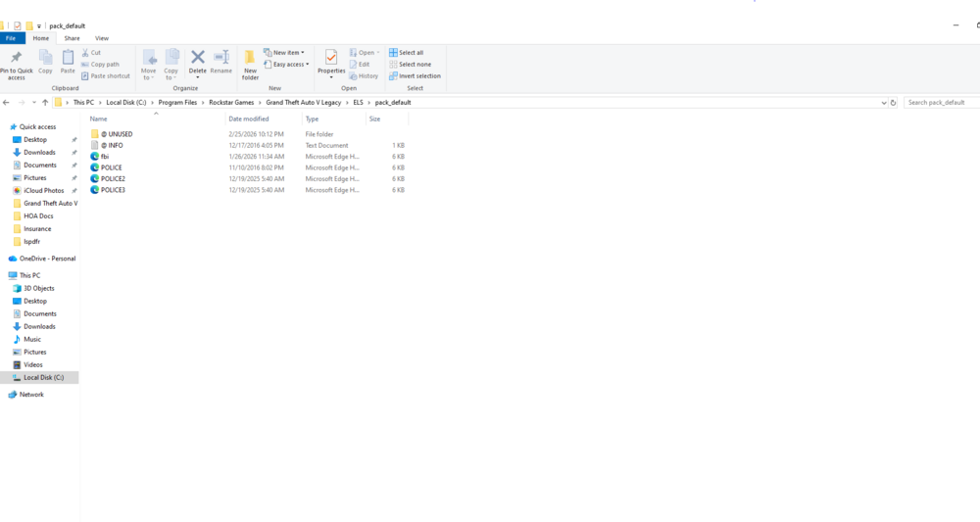Image resolution: width=980 pixels, height=522 pixels.
Task: Sort by the Type column header
Action: coord(312,119)
